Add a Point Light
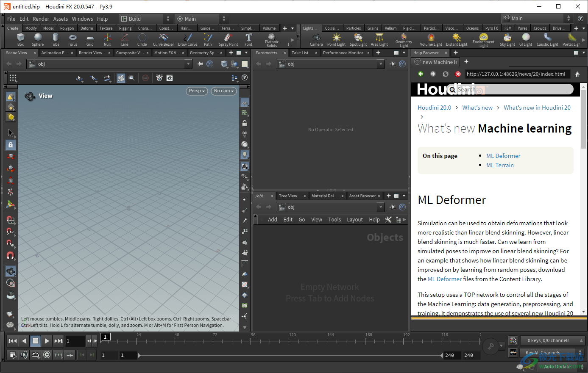Image resolution: width=588 pixels, height=373 pixels. (336, 40)
